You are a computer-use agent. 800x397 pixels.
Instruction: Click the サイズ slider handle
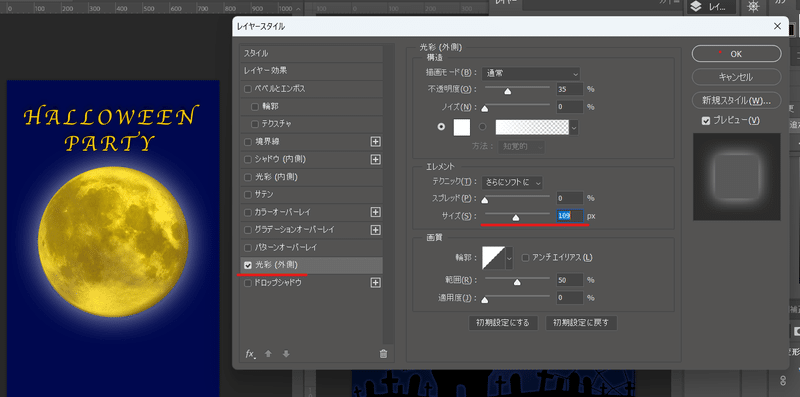516,218
